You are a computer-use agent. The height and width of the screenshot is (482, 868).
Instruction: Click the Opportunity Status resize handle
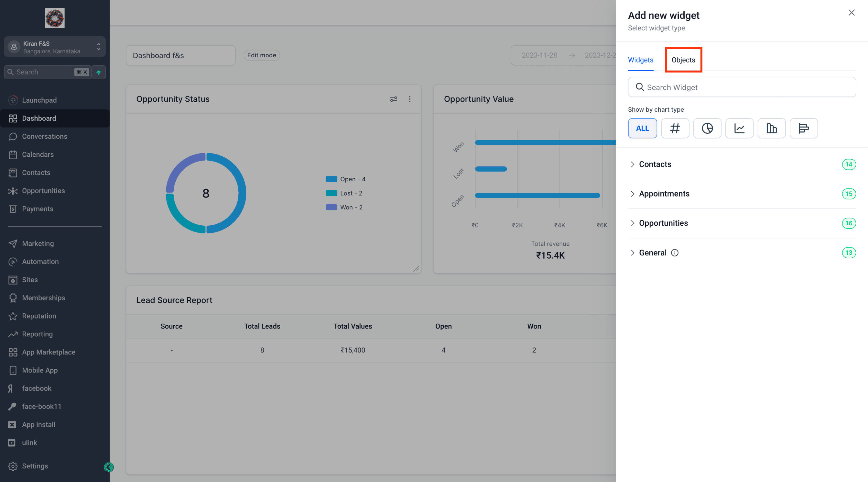(x=416, y=268)
